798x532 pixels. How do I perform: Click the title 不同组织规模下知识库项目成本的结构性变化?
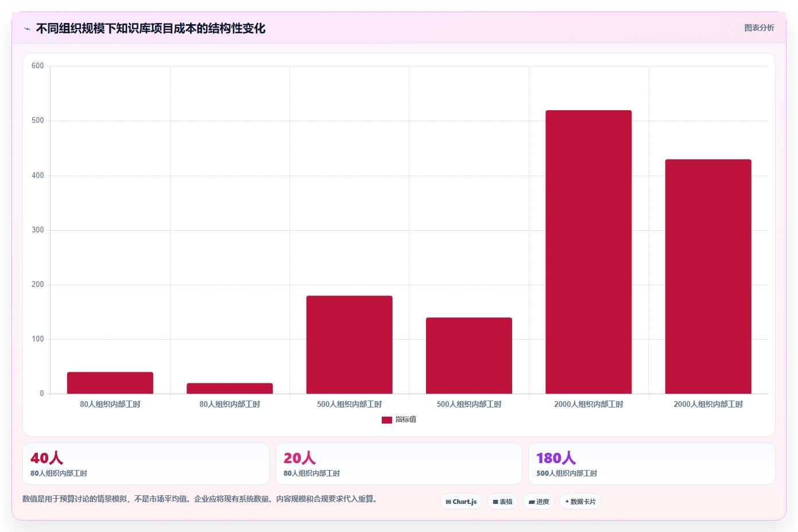coord(150,28)
